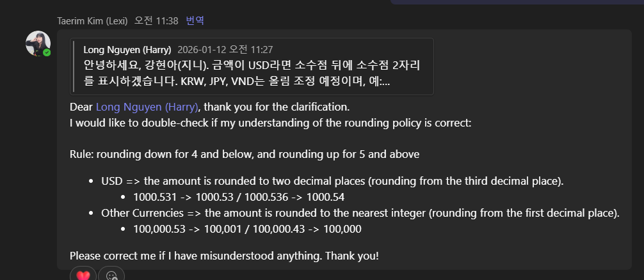
Task: Click the green presence status badge
Action: coord(47,52)
